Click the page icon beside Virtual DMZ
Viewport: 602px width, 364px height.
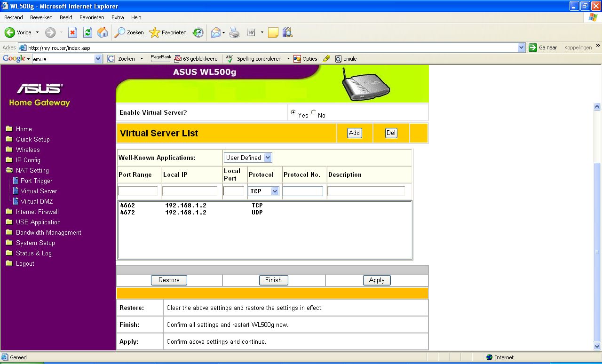16,201
